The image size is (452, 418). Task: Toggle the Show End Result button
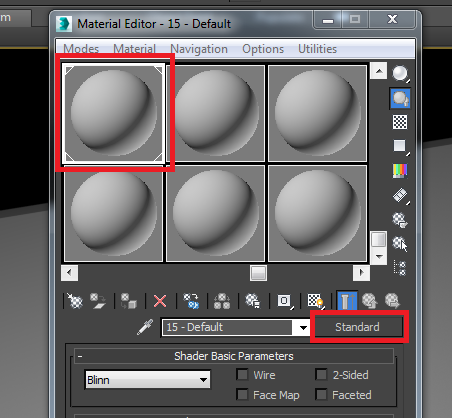(347, 301)
